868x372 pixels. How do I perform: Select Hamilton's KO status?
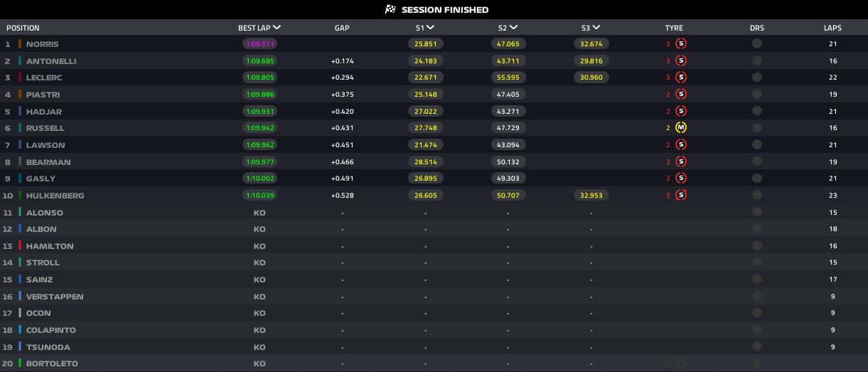coord(259,246)
